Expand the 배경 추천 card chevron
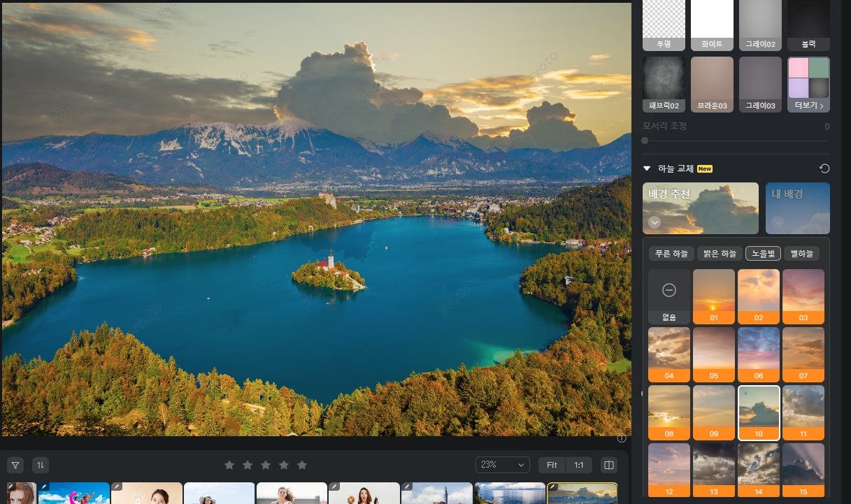 (x=655, y=222)
